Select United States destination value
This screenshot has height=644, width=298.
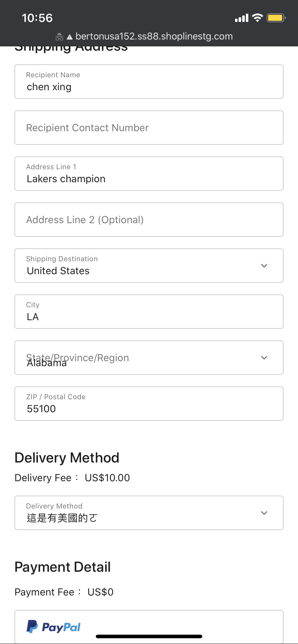pyautogui.click(x=58, y=271)
